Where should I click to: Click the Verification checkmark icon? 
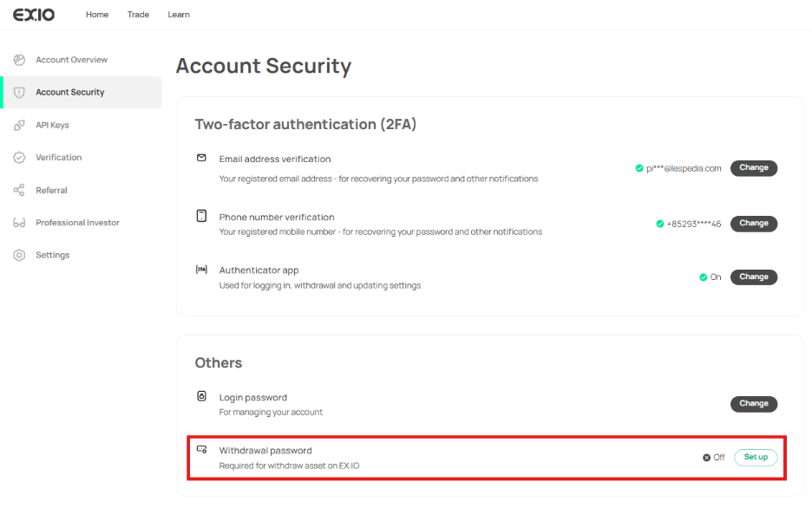19,158
